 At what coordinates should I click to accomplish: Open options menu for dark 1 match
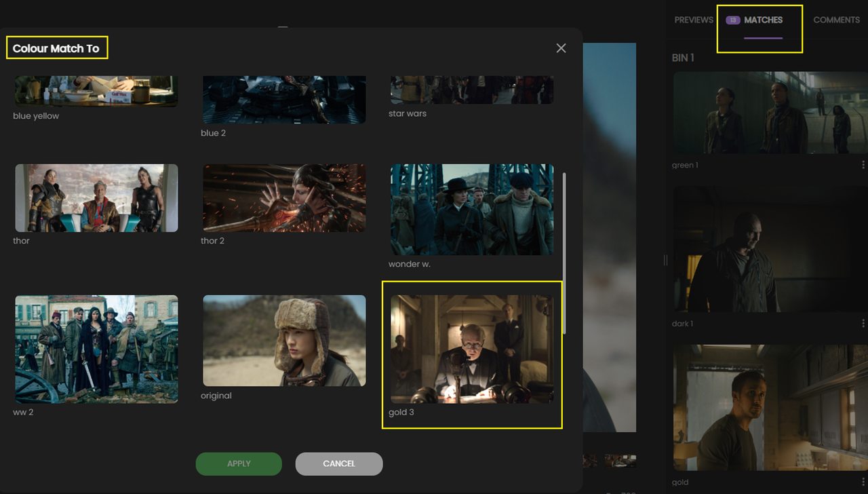[x=863, y=324]
